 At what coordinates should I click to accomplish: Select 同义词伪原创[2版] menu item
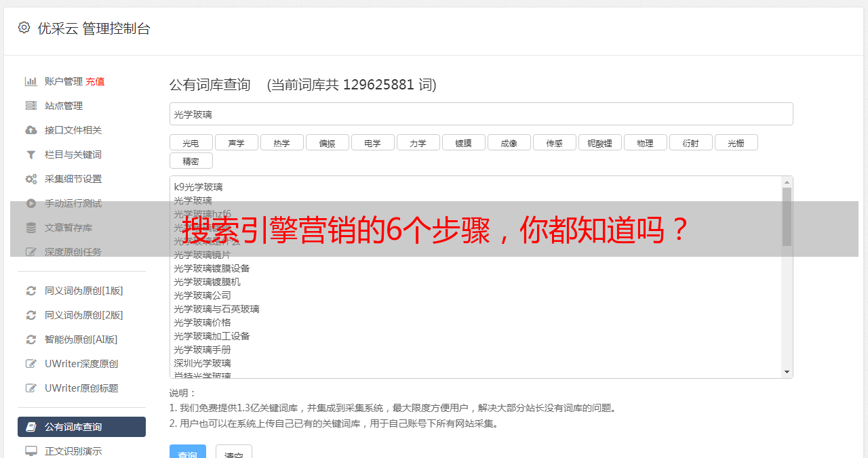point(84,315)
